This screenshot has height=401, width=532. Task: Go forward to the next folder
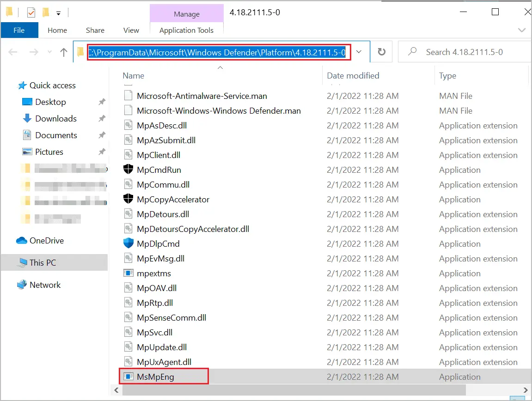tap(34, 52)
